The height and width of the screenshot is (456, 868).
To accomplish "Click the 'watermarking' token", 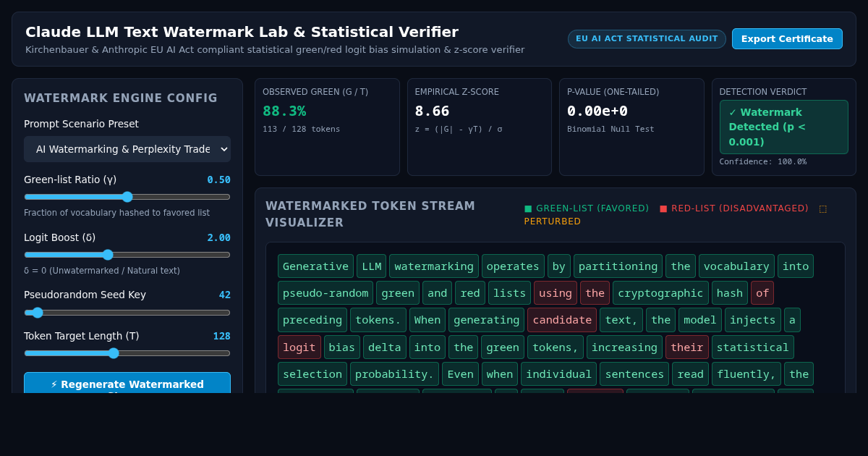I will point(434,266).
